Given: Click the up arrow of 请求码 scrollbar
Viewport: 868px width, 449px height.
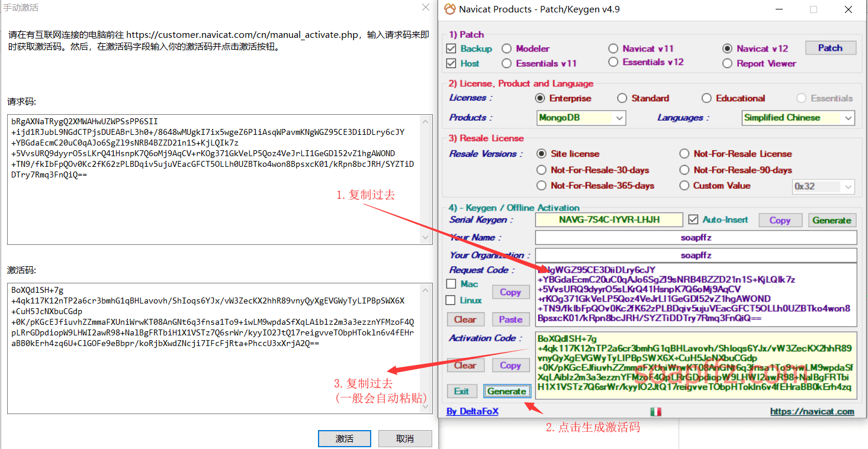Looking at the screenshot, I should pos(426,121).
